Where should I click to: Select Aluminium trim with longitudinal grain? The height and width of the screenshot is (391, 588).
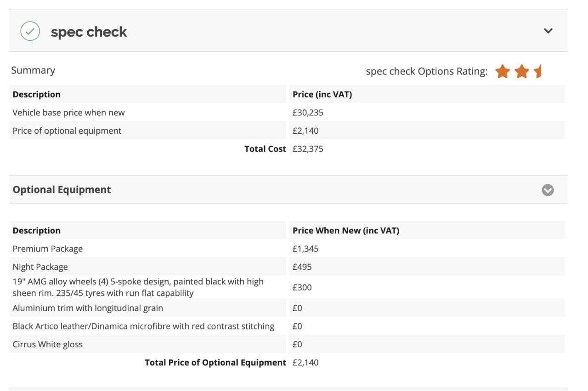point(88,308)
